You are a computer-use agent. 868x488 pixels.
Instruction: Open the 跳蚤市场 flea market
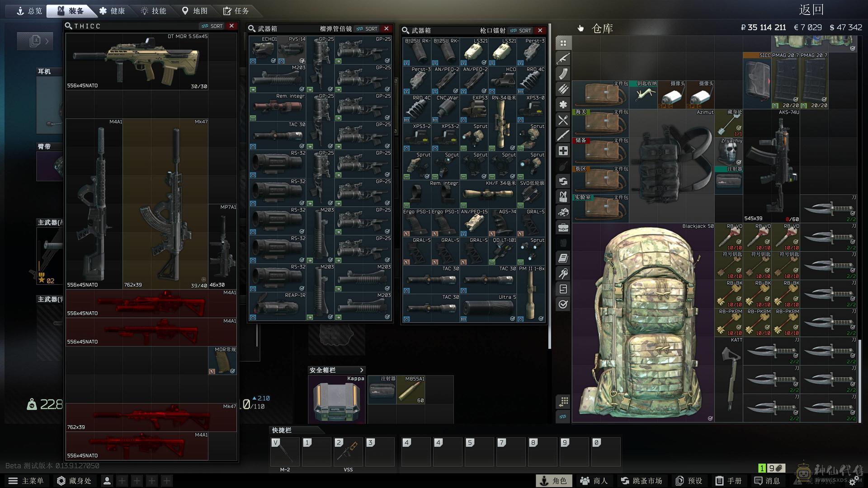click(x=642, y=481)
